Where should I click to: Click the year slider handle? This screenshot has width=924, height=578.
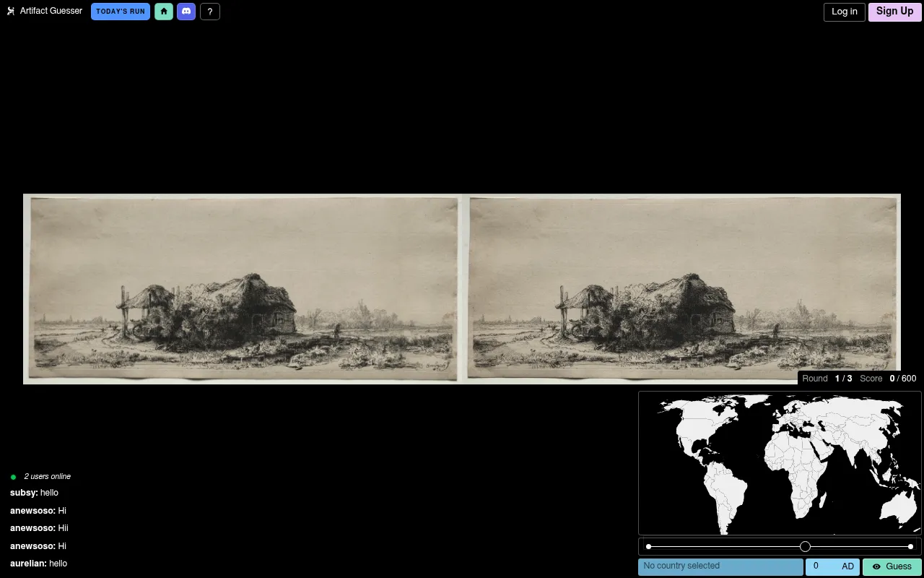(x=806, y=547)
